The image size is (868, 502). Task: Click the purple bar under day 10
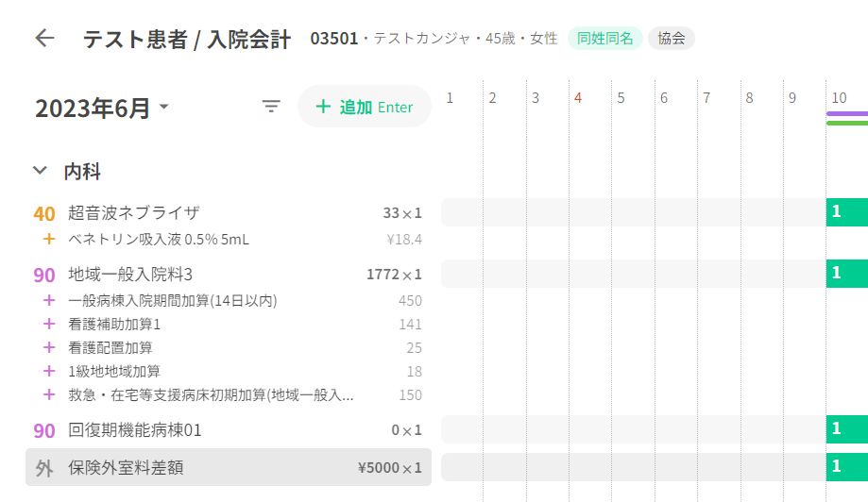tap(846, 114)
